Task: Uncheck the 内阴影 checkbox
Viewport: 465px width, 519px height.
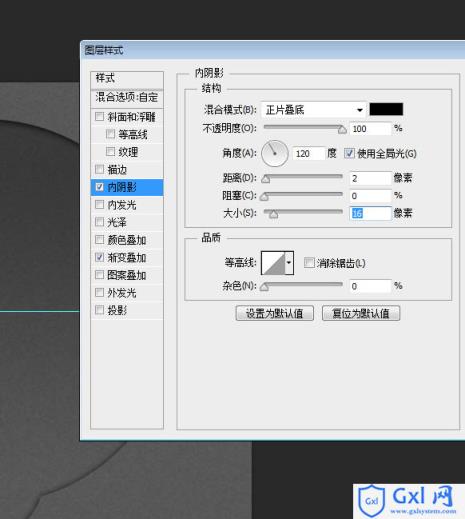Action: click(99, 187)
